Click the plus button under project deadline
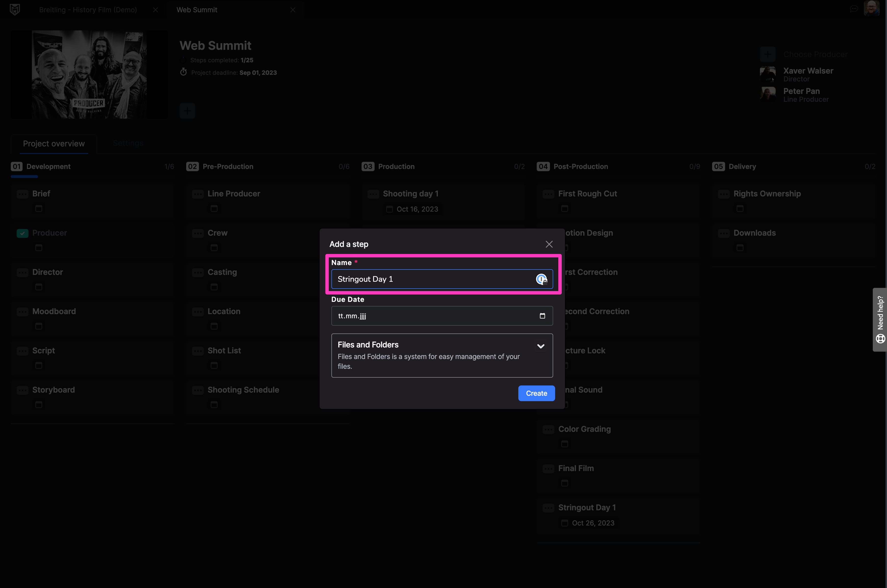 click(x=187, y=111)
